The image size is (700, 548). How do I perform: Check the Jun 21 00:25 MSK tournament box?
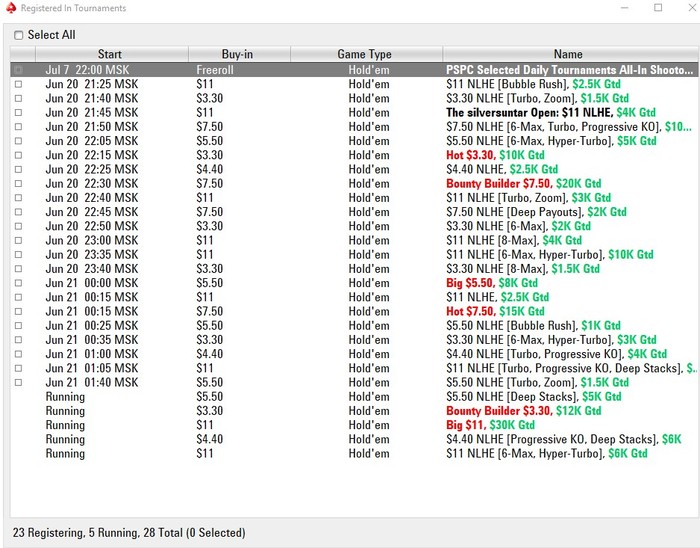pos(18,326)
